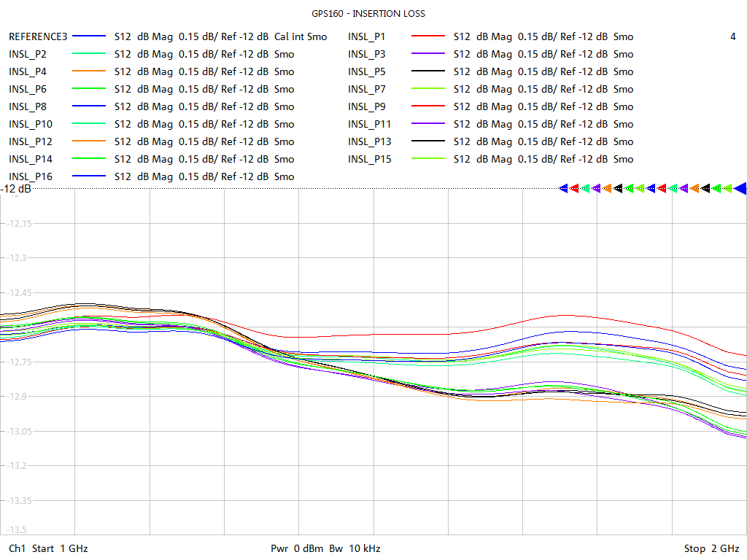The height and width of the screenshot is (560, 747).
Task: Edit the Stop 2 GHz frequency value
Action: [x=712, y=548]
